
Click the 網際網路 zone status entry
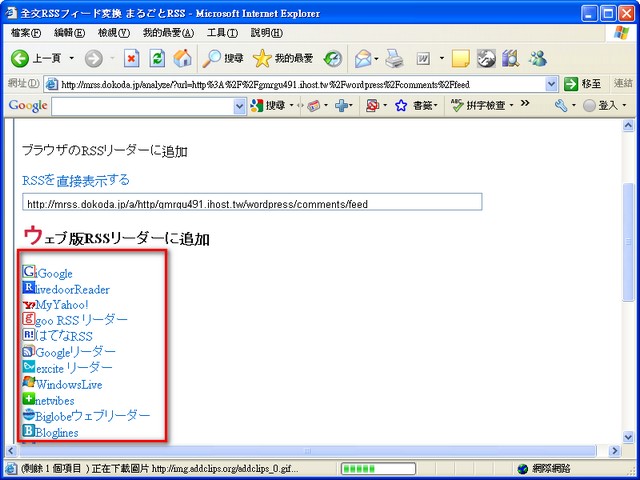[544, 469]
